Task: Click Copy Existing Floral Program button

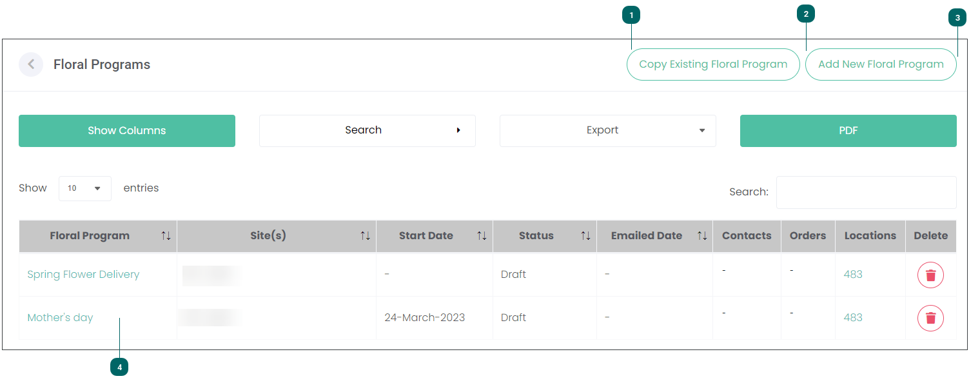Action: click(713, 64)
